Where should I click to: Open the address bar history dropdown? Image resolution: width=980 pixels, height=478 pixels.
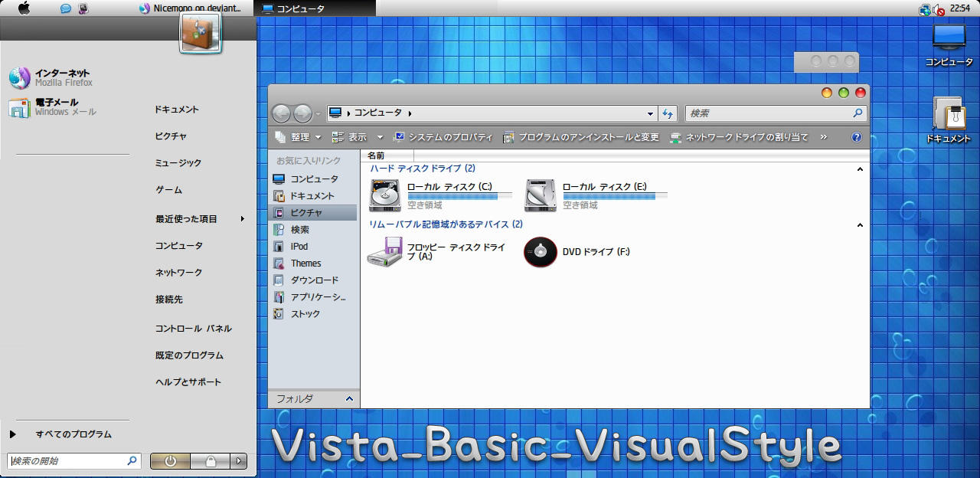(x=651, y=113)
